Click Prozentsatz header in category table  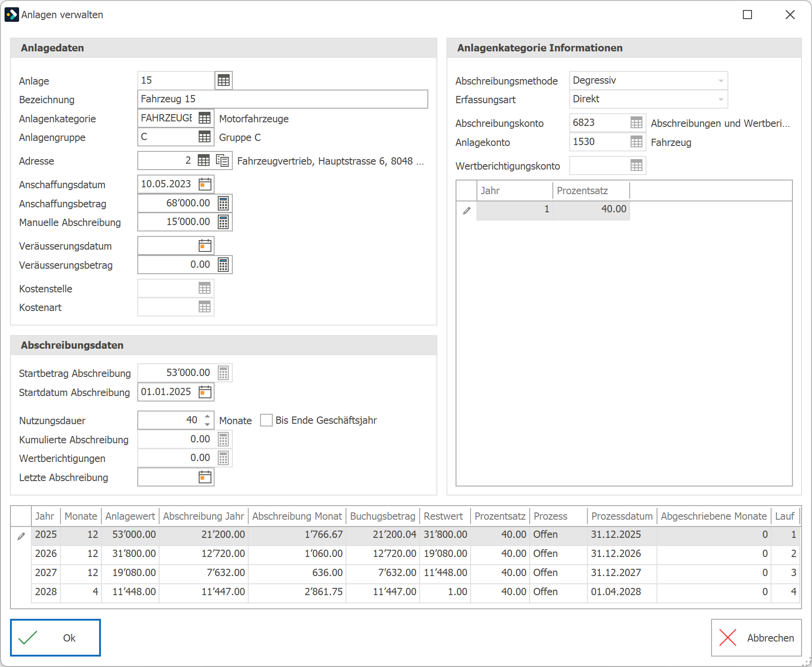point(591,191)
